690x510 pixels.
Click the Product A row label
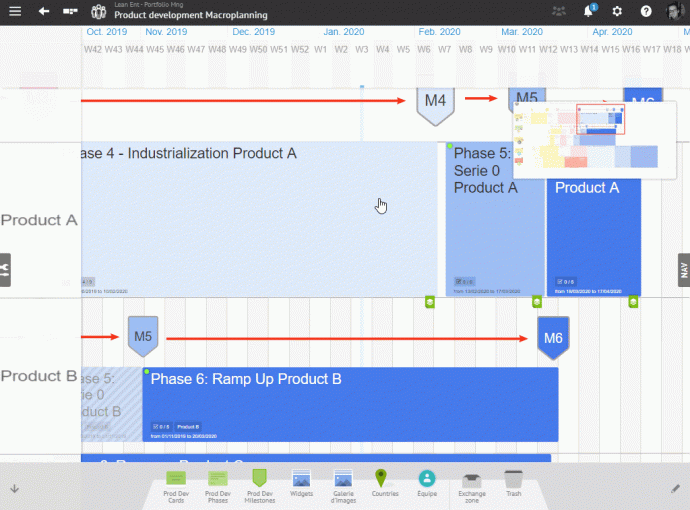tap(39, 220)
